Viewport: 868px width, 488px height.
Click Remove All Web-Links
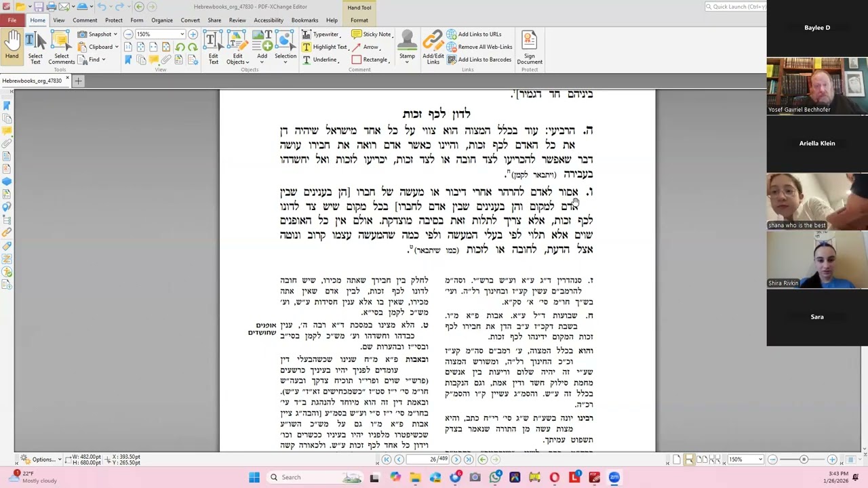click(x=479, y=47)
